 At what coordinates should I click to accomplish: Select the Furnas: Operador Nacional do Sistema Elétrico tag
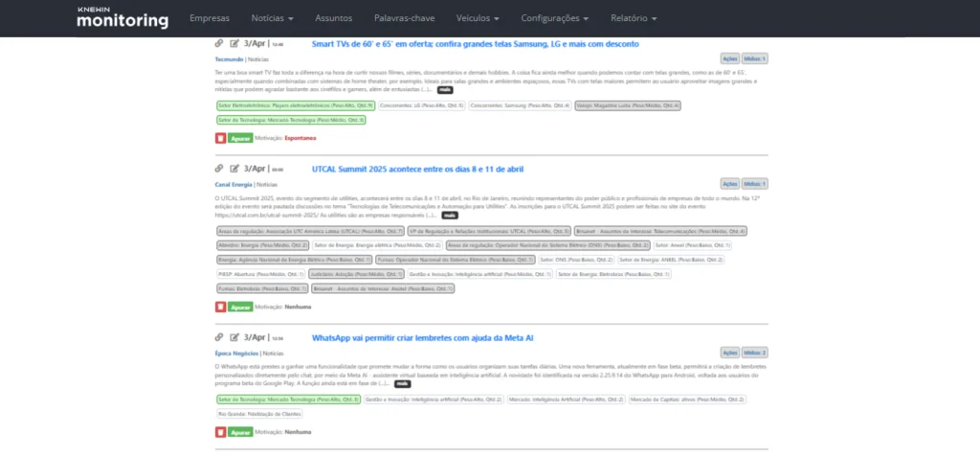(x=456, y=260)
